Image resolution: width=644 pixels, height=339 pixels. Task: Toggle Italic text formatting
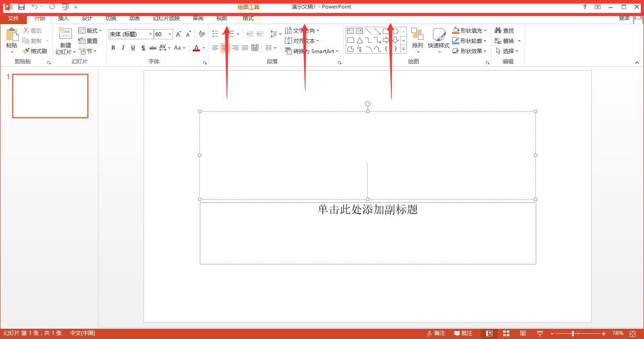[123, 48]
